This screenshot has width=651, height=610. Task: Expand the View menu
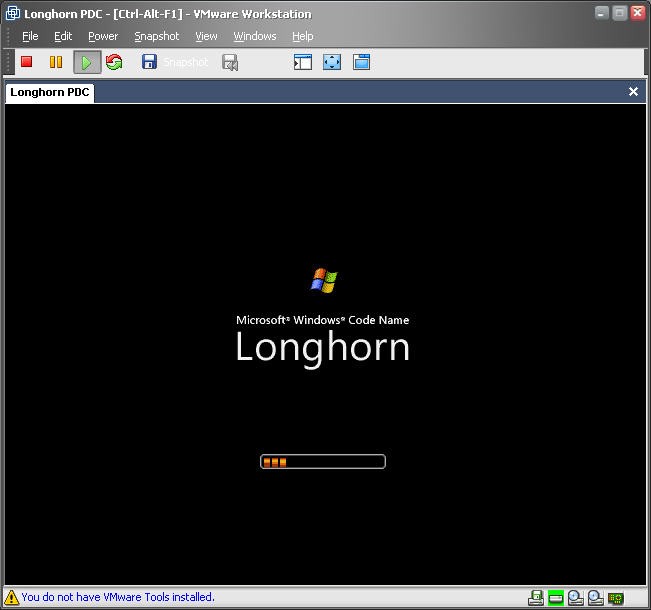[206, 36]
